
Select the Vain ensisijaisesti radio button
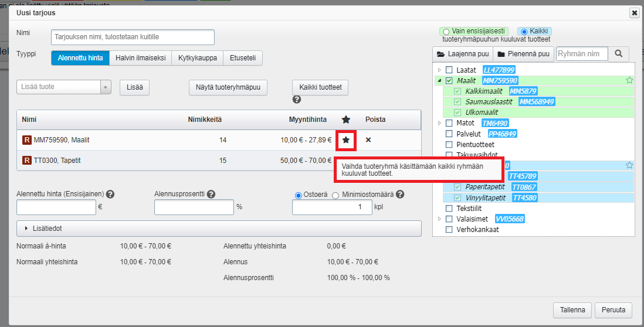pos(446,32)
